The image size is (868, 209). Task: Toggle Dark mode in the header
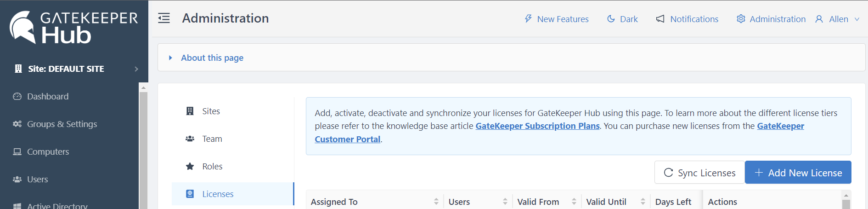tap(622, 19)
